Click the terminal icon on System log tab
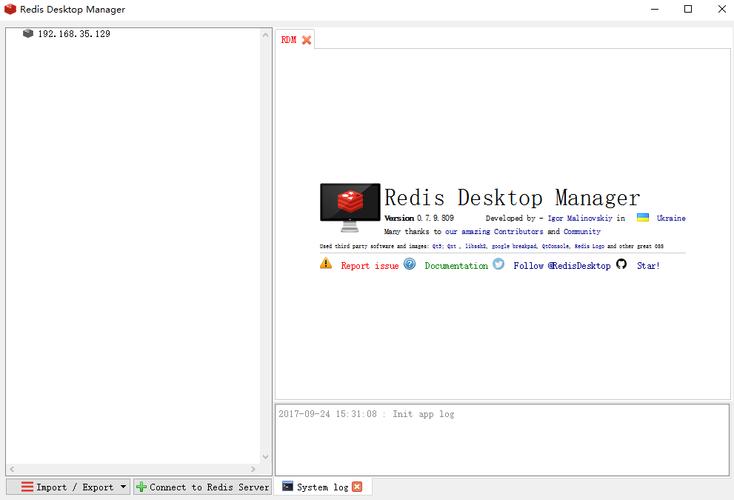This screenshot has width=734, height=500. [287, 486]
